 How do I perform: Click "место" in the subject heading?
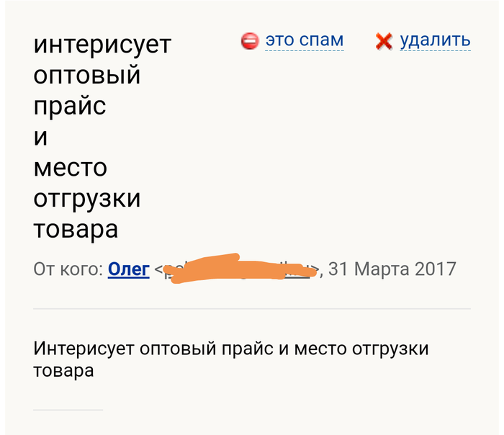[x=70, y=169]
